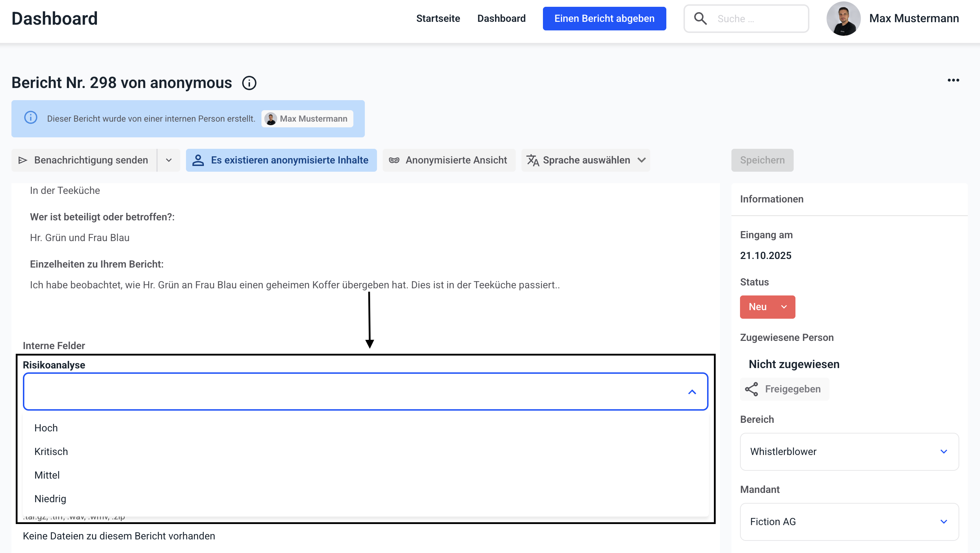Click the info icon beside report title

click(x=249, y=83)
